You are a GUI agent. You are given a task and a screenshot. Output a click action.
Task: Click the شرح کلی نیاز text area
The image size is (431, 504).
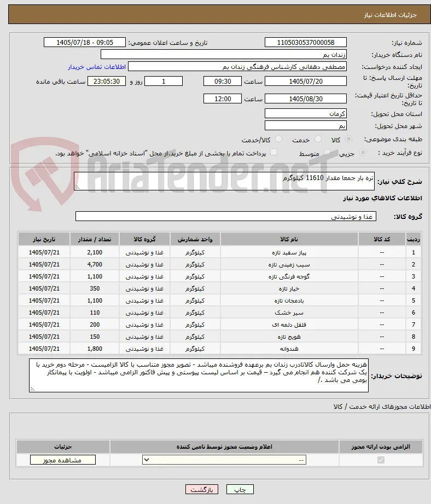click(x=224, y=181)
